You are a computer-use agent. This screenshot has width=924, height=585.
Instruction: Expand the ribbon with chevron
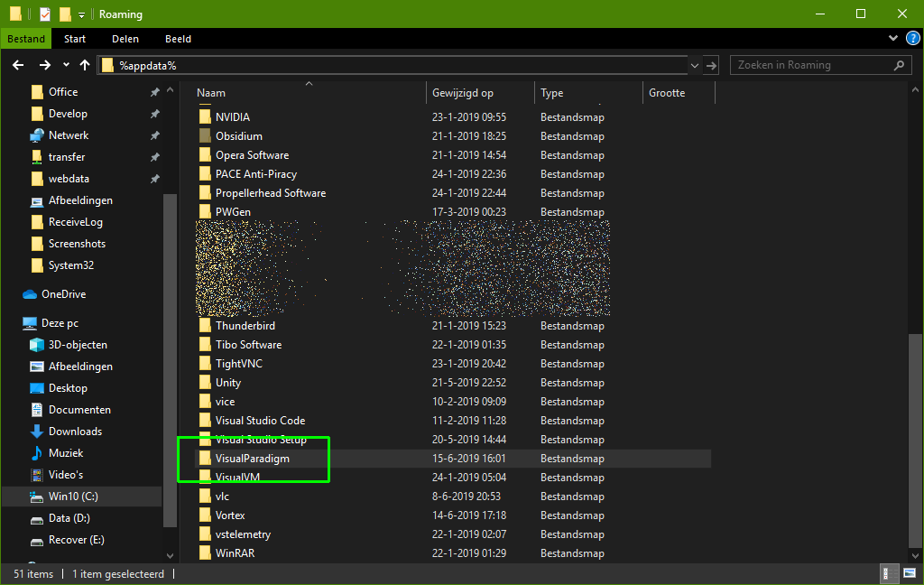(893, 38)
